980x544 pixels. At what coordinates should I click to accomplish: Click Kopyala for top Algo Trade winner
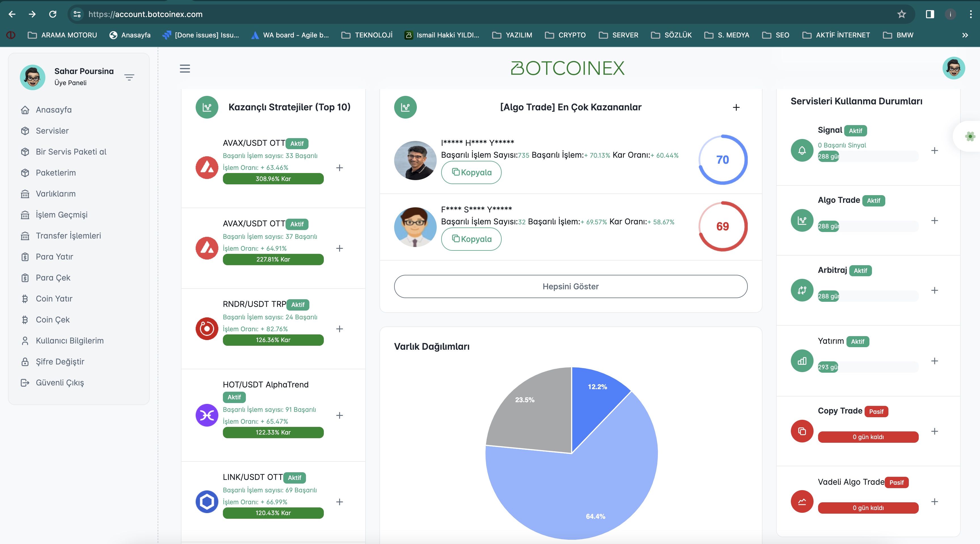(x=471, y=172)
